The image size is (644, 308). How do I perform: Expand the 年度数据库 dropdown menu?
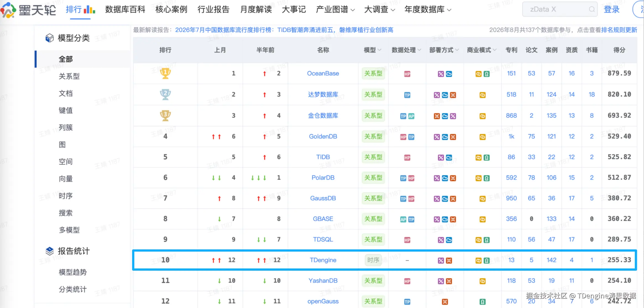(x=428, y=10)
